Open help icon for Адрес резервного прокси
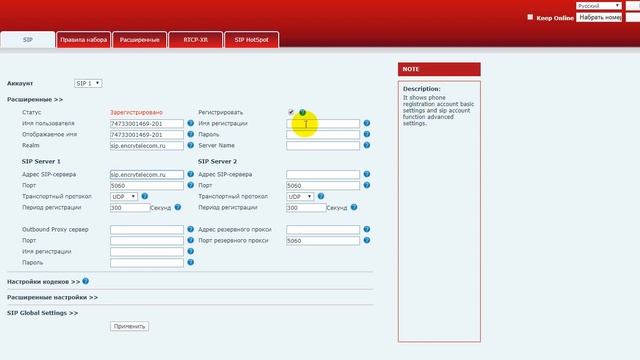This screenshot has width=640, height=360. point(367,229)
